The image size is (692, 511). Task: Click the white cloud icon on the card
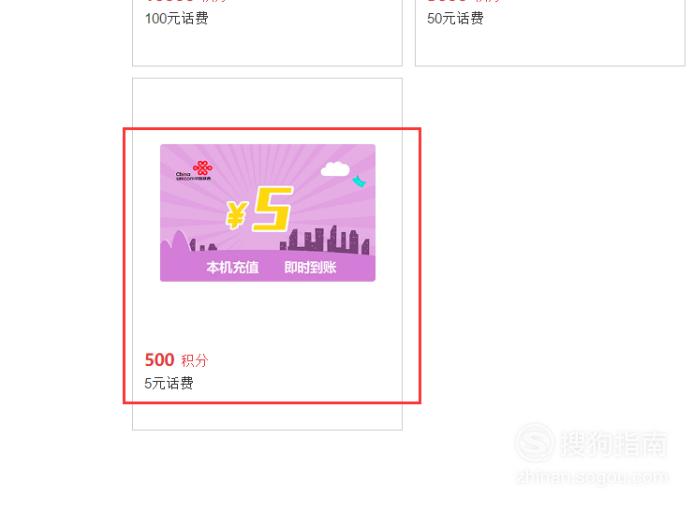(x=335, y=169)
